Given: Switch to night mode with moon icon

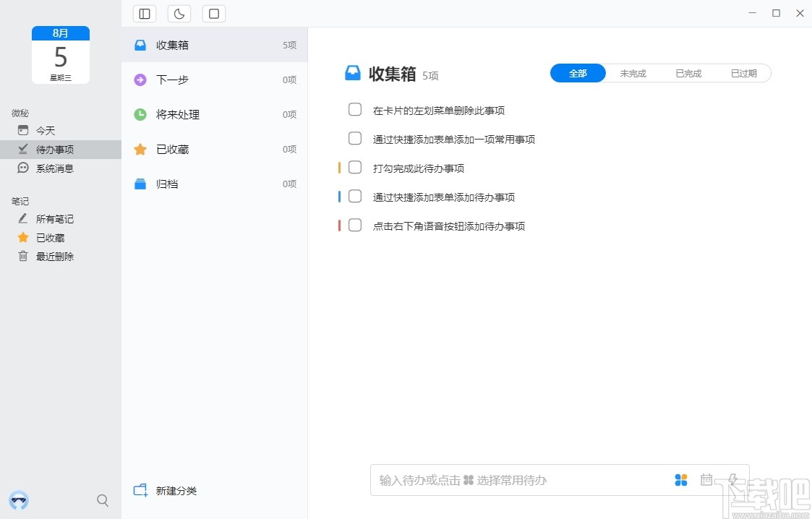Looking at the screenshot, I should point(179,14).
